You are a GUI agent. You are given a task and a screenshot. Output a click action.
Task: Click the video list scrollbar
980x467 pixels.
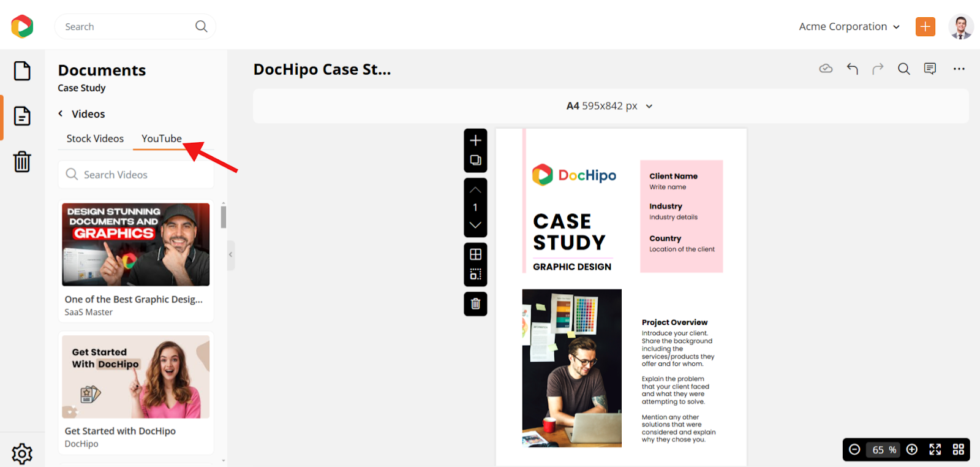click(224, 217)
